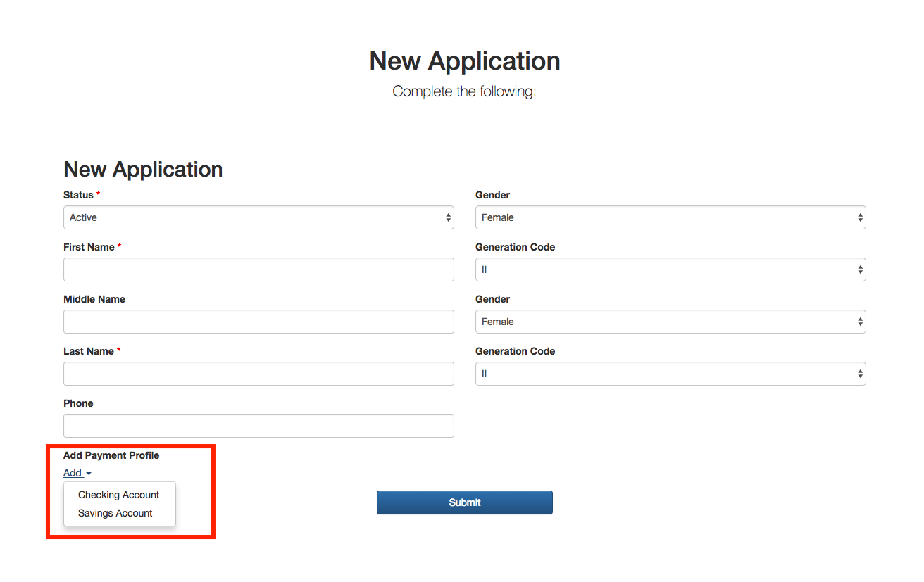The image size is (924, 582).
Task: Open the Generation Code dropdown beside Last Name
Action: [670, 374]
